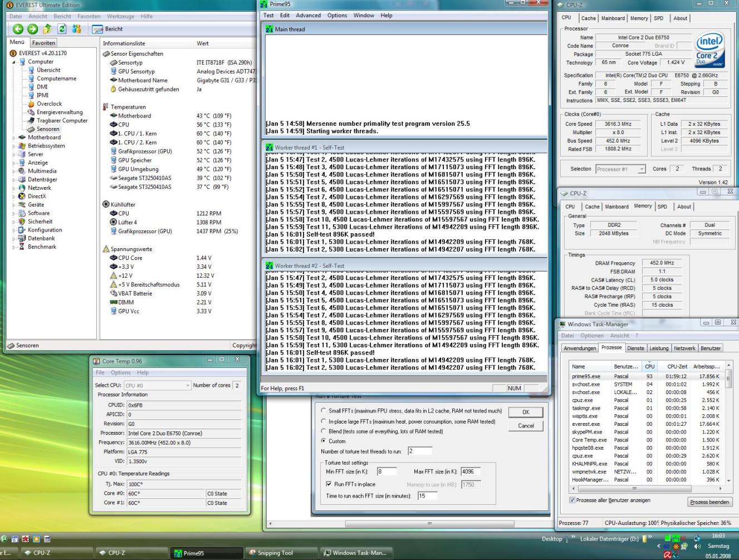The width and height of the screenshot is (739, 560).
Task: Expand the Betriebssystem tree node
Action: [14, 146]
